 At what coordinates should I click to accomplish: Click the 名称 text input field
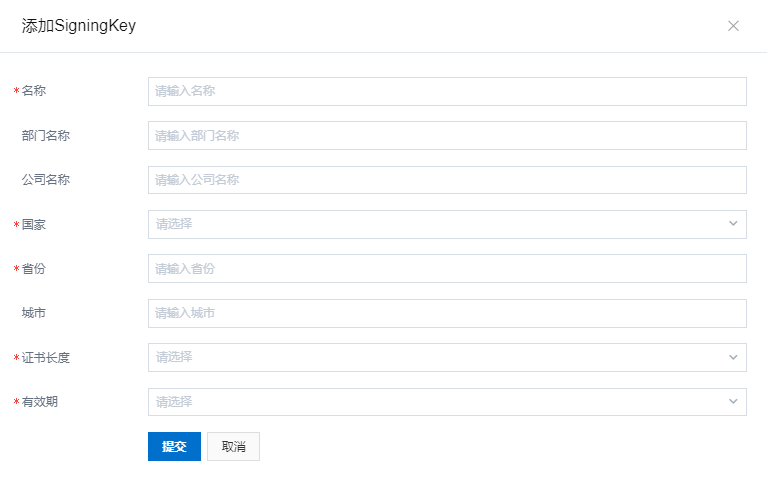446,91
